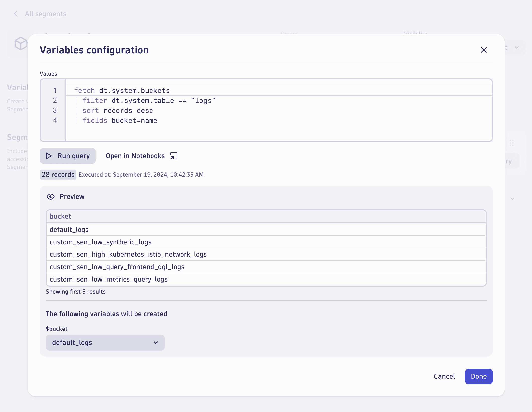Click the Values code input field
Screen dimensions: 532x412
[x=266, y=110]
